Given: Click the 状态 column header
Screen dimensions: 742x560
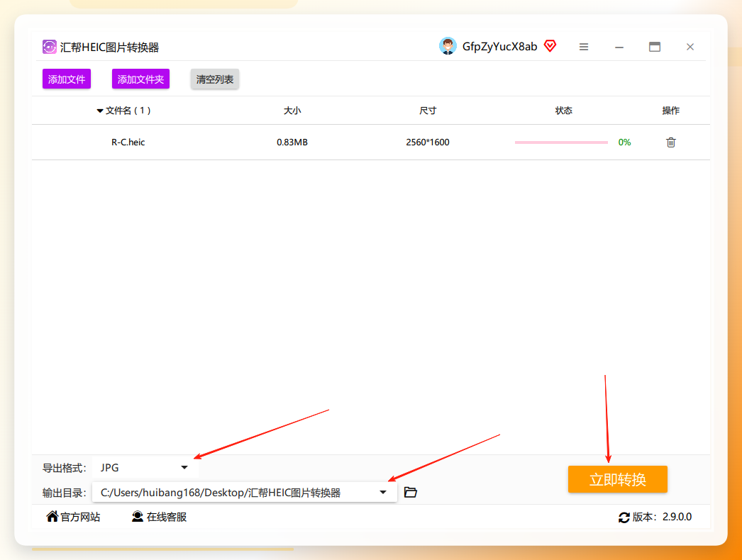Looking at the screenshot, I should coord(564,111).
